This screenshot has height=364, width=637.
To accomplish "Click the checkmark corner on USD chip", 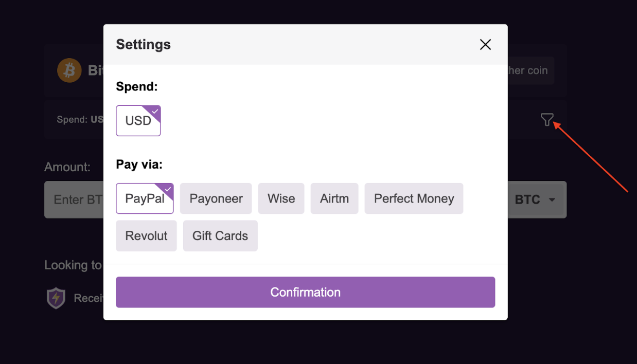I will point(154,111).
